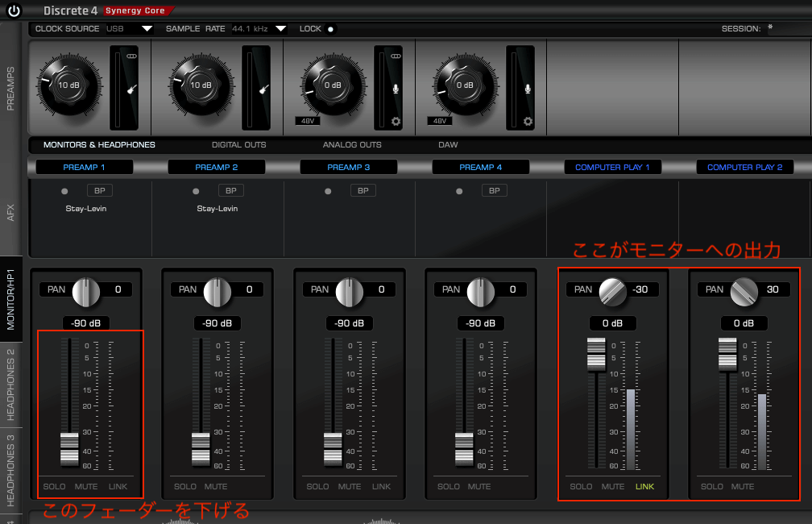Click the 0 dB gain knob of preamp 3
Screen dimensions: 812x524
pyautogui.click(x=333, y=85)
